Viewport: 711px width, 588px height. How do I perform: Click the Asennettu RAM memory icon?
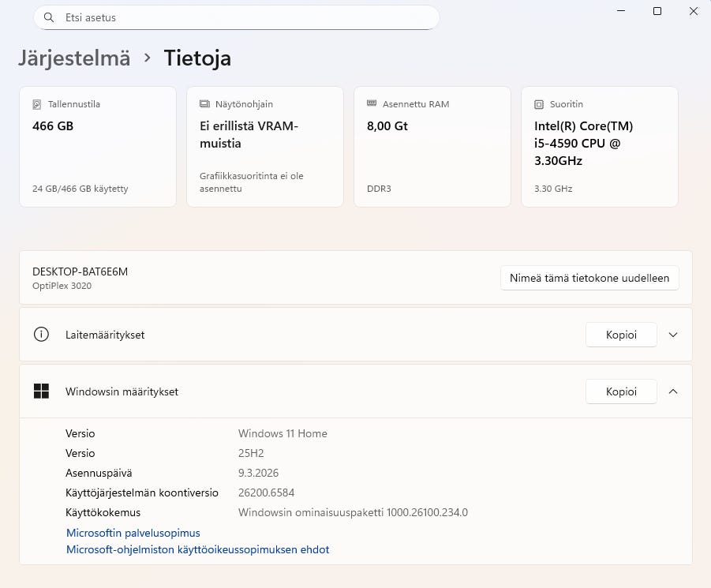pyautogui.click(x=372, y=104)
